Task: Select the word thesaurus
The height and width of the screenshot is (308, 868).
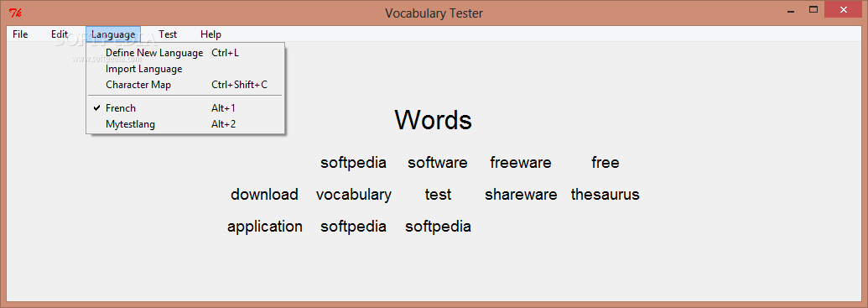Action: pos(605,195)
